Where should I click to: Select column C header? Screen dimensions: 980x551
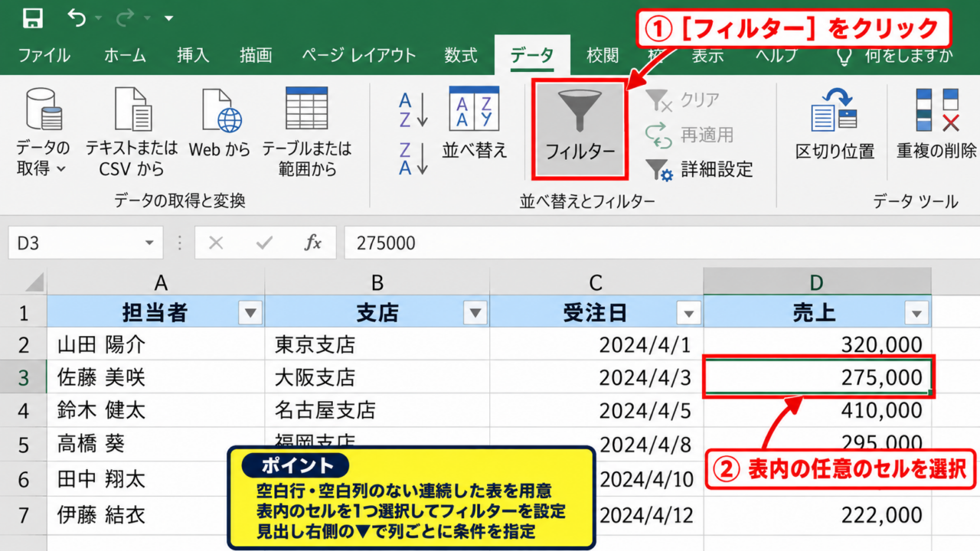[596, 282]
